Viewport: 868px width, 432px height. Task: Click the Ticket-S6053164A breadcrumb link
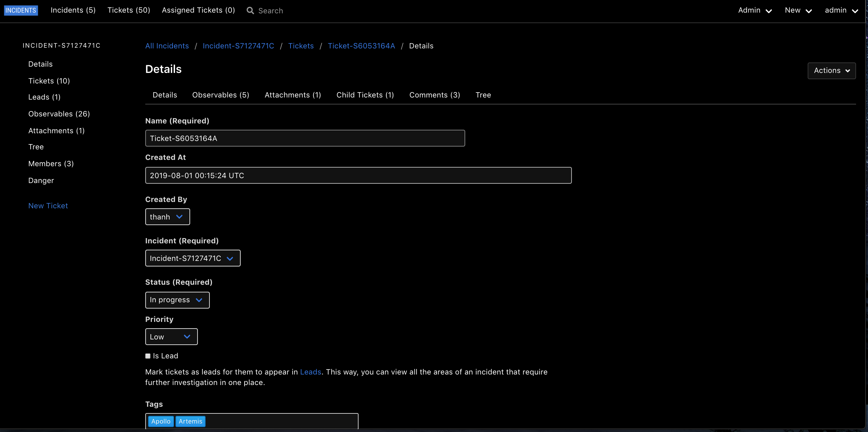click(361, 46)
